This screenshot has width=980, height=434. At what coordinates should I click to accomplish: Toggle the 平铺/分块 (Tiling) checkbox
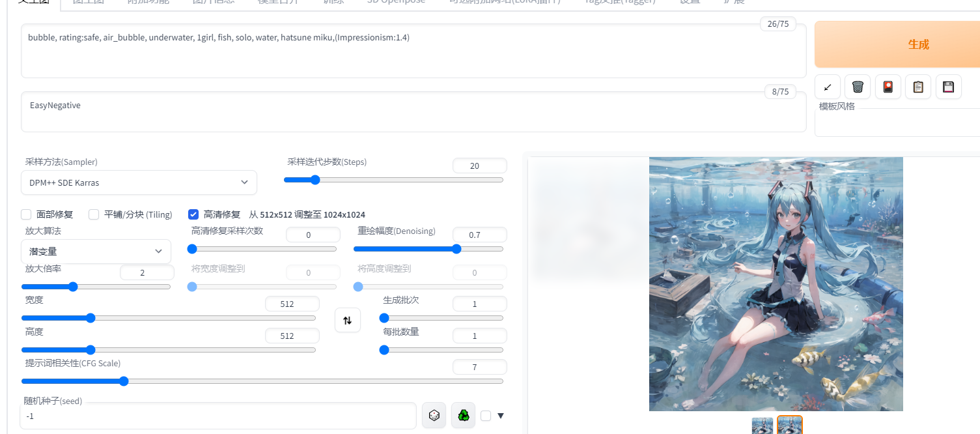(x=94, y=214)
